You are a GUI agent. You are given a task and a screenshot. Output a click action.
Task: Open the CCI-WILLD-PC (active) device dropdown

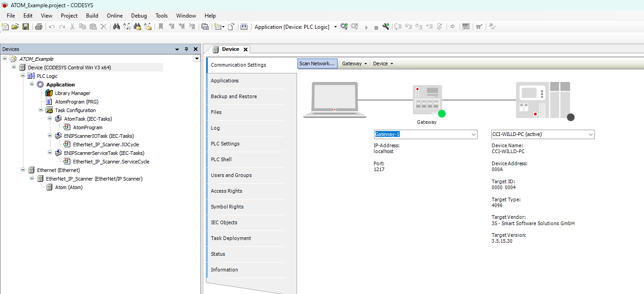(591, 134)
